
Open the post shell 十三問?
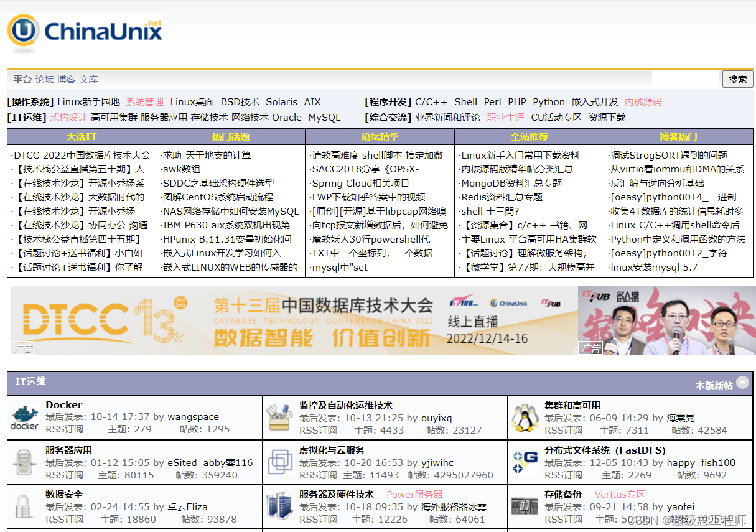click(490, 212)
